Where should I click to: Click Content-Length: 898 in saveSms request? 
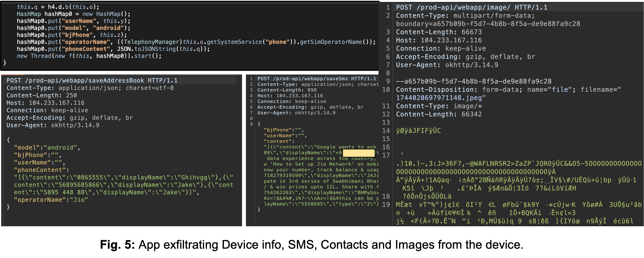coord(287,90)
